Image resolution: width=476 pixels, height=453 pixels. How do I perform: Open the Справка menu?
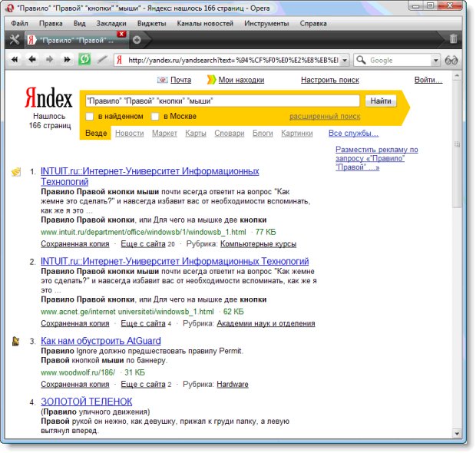pyautogui.click(x=313, y=24)
